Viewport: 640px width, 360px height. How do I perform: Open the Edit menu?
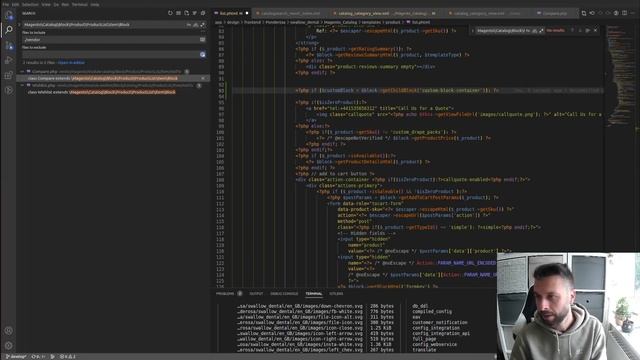click(x=16, y=4)
